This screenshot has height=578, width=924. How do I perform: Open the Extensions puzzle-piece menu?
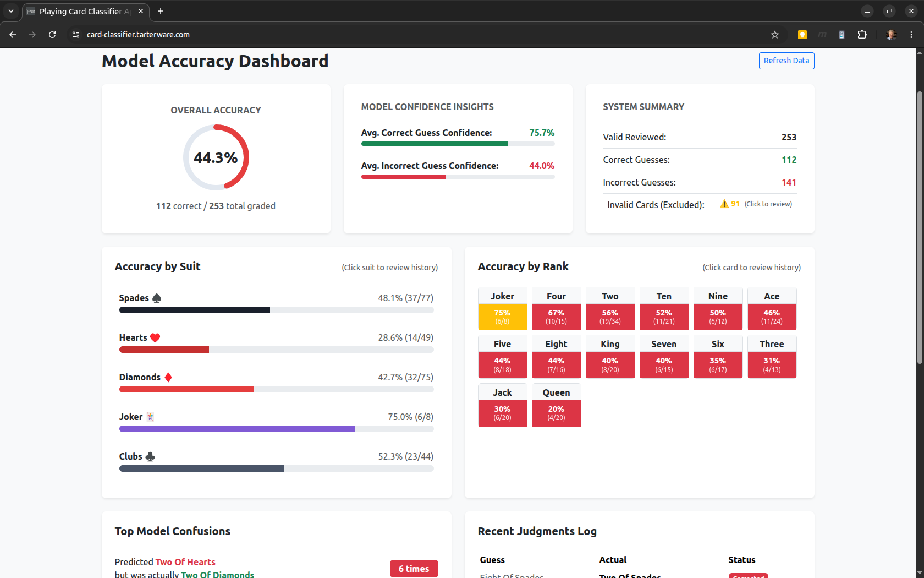click(x=862, y=35)
